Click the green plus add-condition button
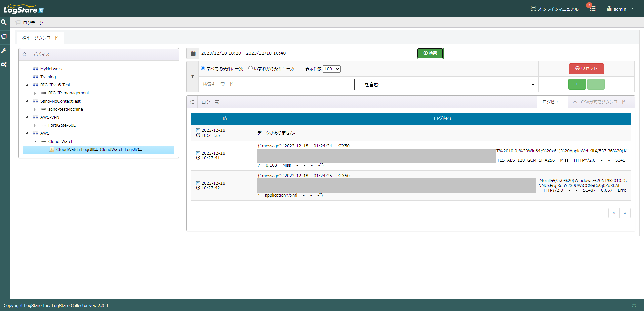The height and width of the screenshot is (312, 644). (577, 84)
